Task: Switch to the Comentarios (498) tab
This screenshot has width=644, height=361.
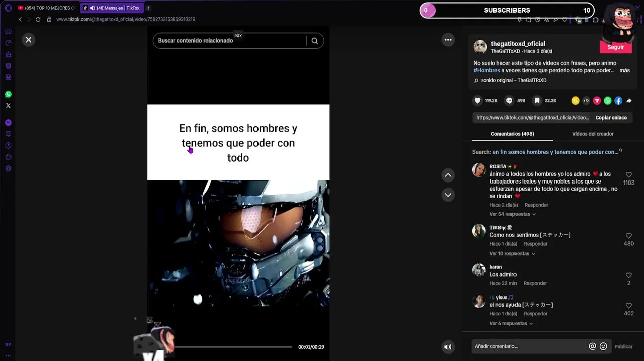Action: point(512,134)
